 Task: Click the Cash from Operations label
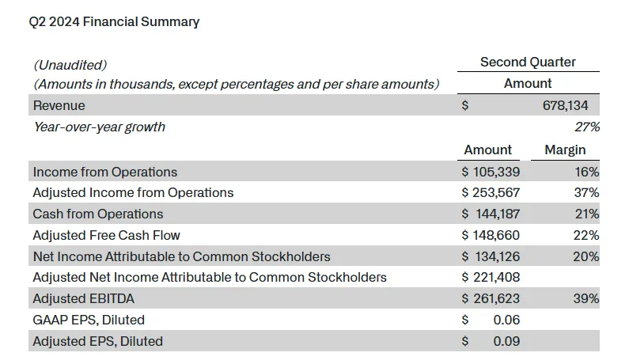click(97, 214)
